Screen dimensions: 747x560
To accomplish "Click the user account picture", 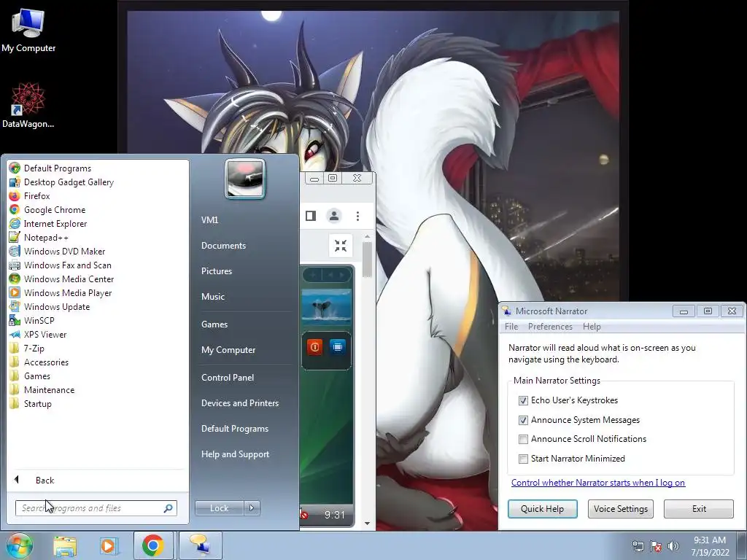I will tap(245, 179).
